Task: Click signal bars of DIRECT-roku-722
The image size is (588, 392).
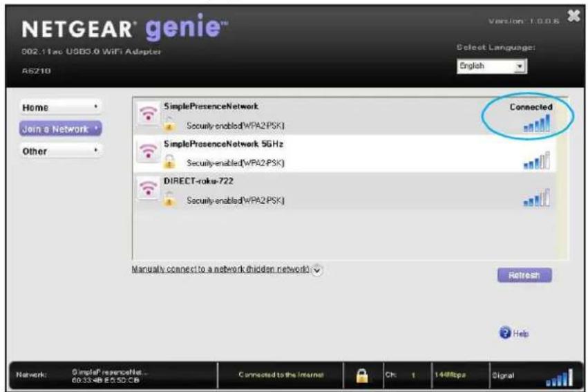Action: coord(537,198)
